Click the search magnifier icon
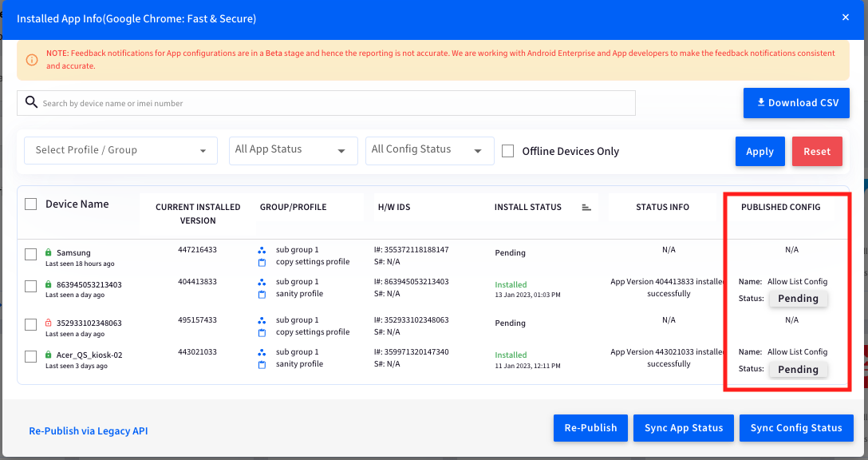Screen dimensions: 868x460 [32, 102]
